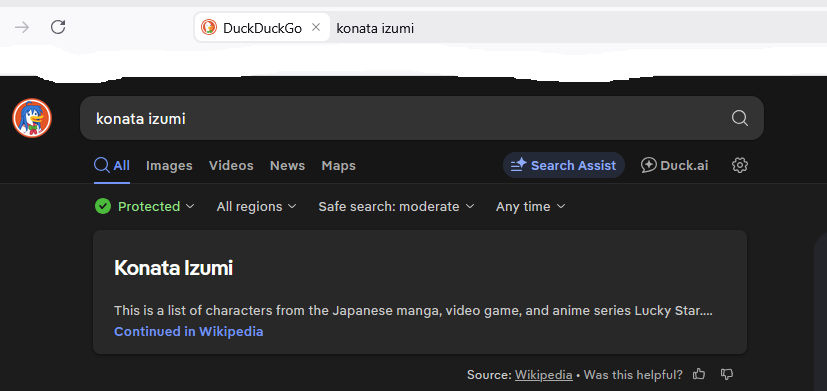Switch to the Videos tab
827x391 pixels.
pos(231,166)
